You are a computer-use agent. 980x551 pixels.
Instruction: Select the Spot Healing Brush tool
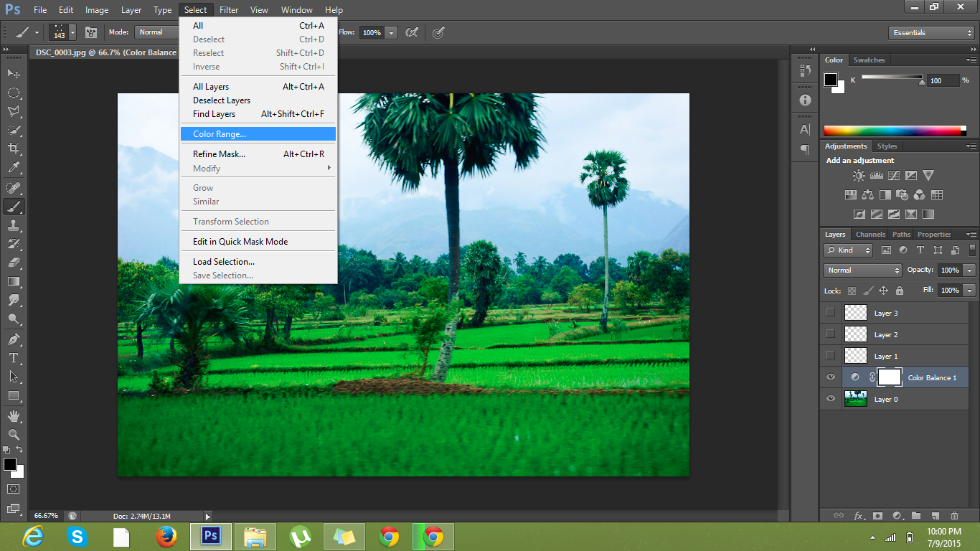coord(14,188)
